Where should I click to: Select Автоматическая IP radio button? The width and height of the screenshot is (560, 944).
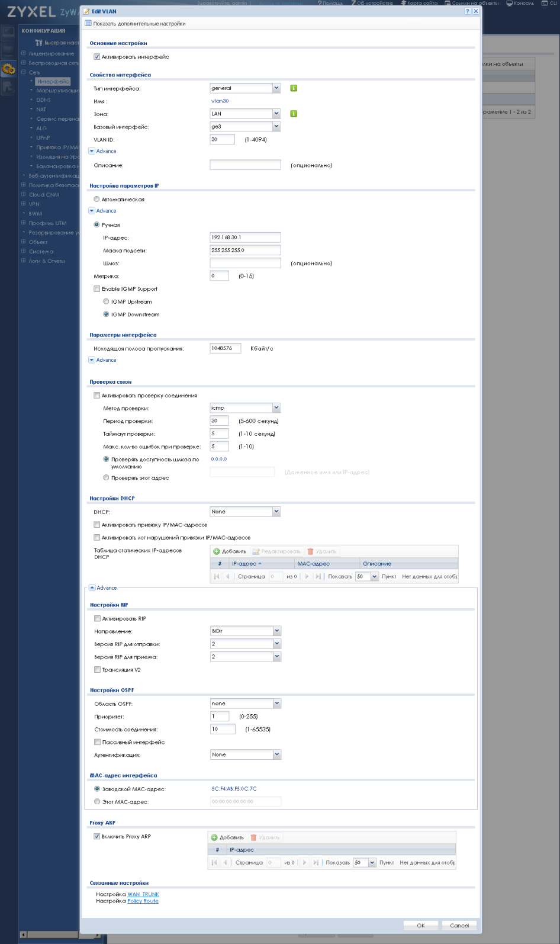point(96,199)
